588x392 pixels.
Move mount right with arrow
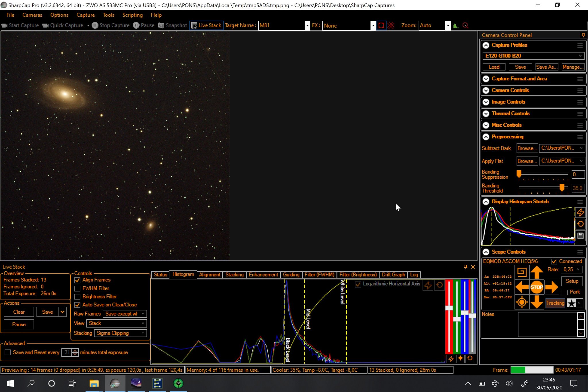(x=552, y=287)
